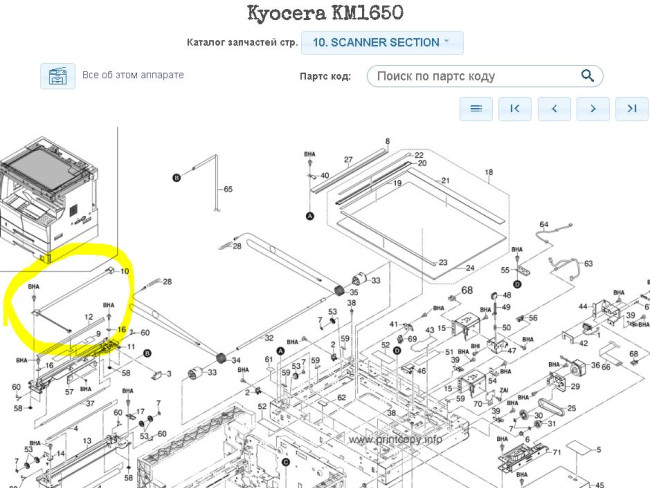Select part number 11 on diagram
Screen dimensions: 650x488
pos(131,347)
